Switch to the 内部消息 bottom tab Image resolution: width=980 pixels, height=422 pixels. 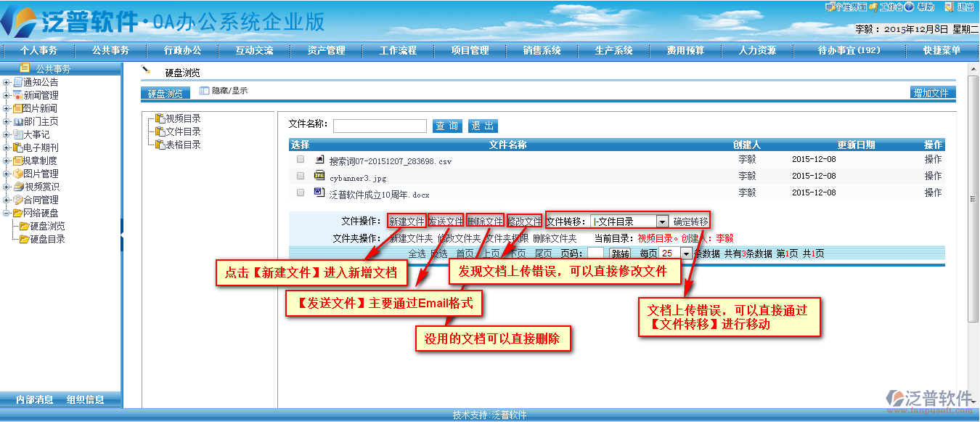click(x=35, y=399)
